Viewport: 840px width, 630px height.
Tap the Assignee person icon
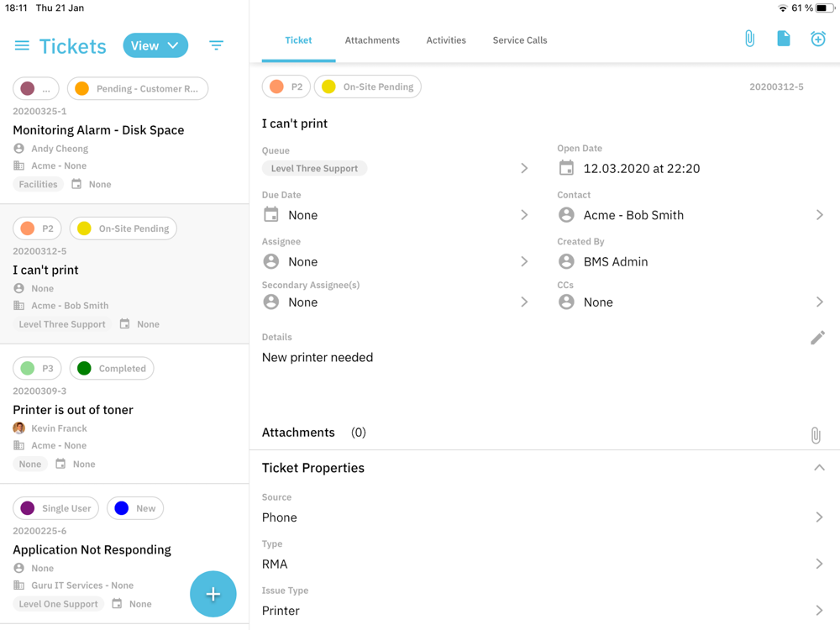(271, 261)
